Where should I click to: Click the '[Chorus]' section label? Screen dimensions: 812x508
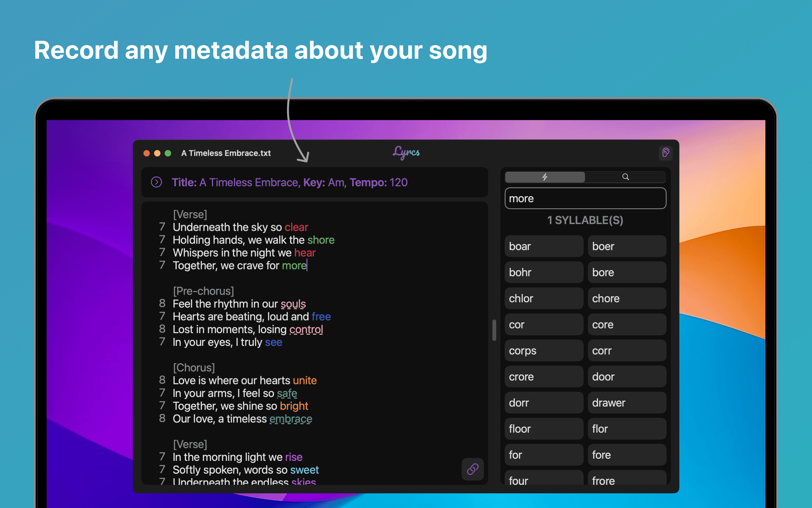194,367
